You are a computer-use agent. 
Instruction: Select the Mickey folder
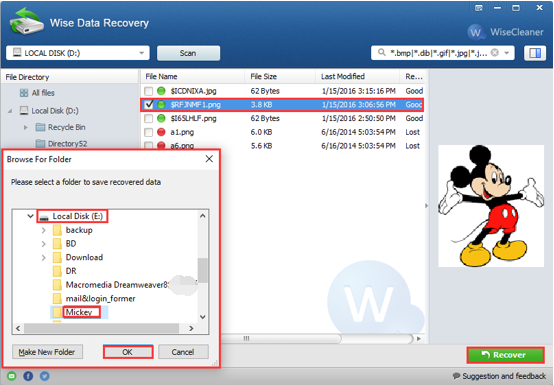(78, 312)
